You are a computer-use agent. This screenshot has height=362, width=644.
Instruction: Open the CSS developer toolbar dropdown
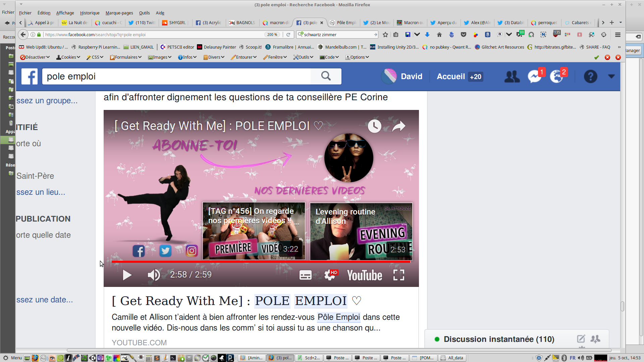(95, 57)
